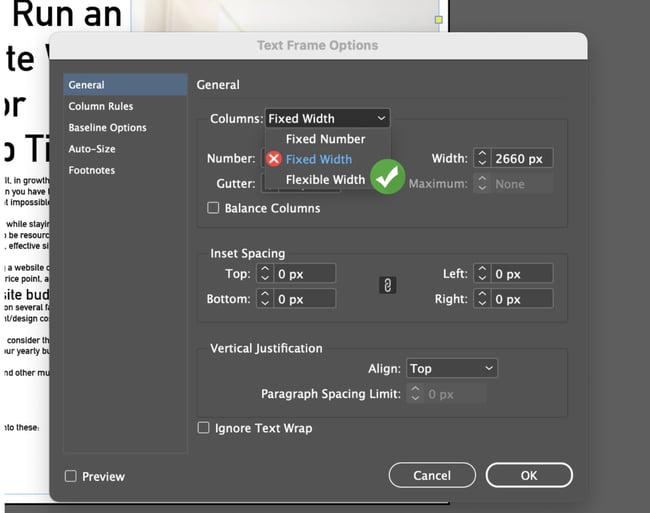Click the Width stepper arrows
Image resolution: width=650 pixels, height=513 pixels.
click(482, 159)
